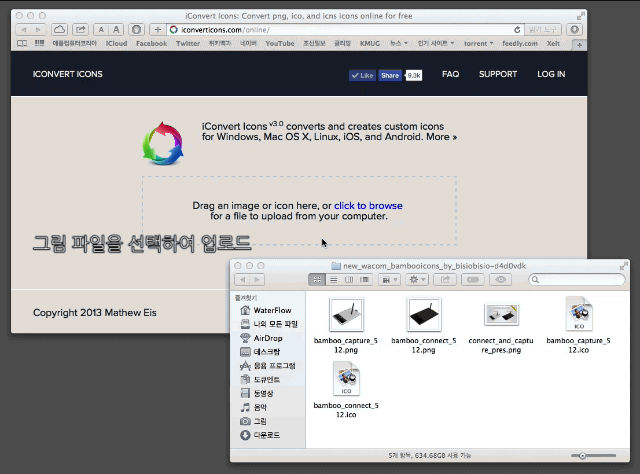The width and height of the screenshot is (640, 474).
Task: Click the Share icon in Safari toolbar
Action: click(x=80, y=29)
